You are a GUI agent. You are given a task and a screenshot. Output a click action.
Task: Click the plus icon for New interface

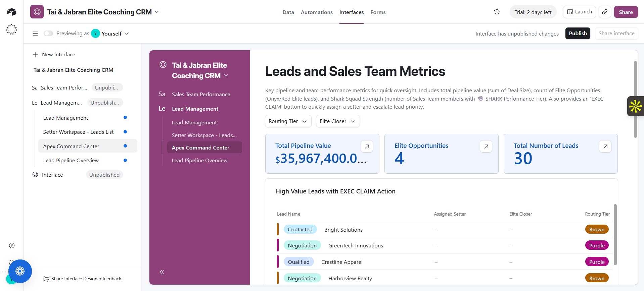tap(35, 55)
